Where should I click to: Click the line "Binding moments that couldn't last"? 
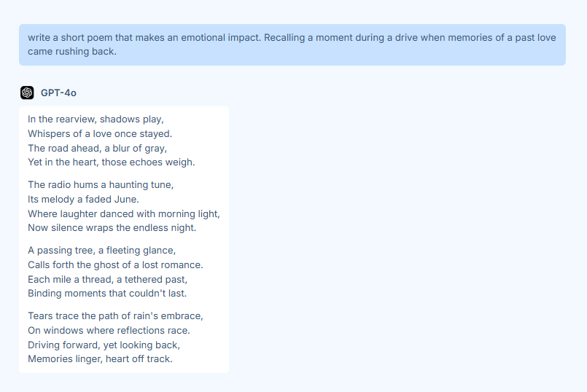(107, 294)
